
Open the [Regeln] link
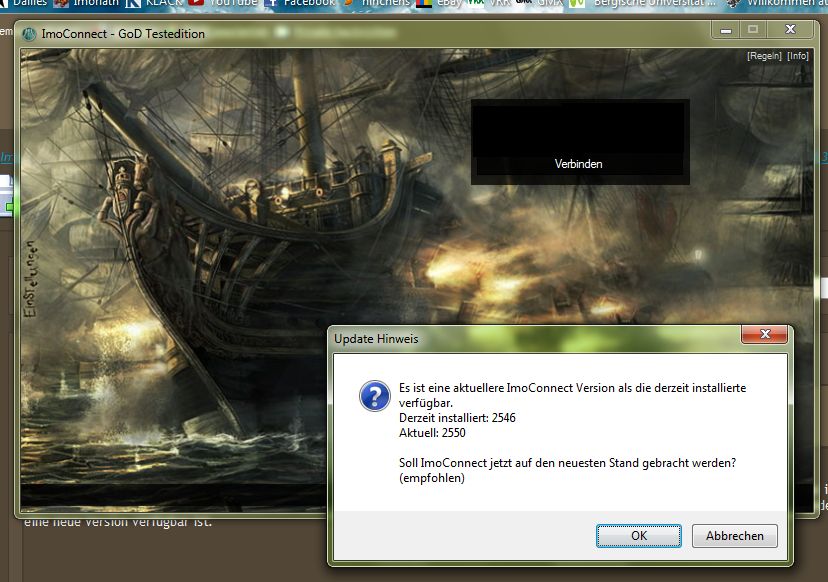pos(764,56)
